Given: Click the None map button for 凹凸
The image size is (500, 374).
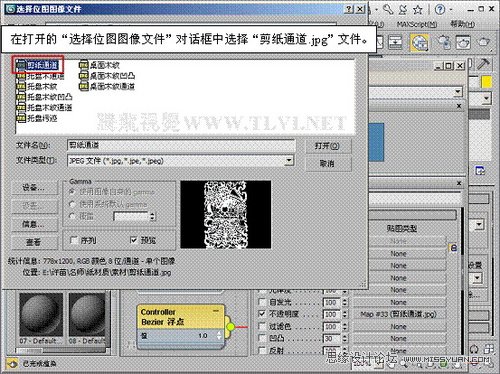Looking at the screenshot, I should (399, 338).
